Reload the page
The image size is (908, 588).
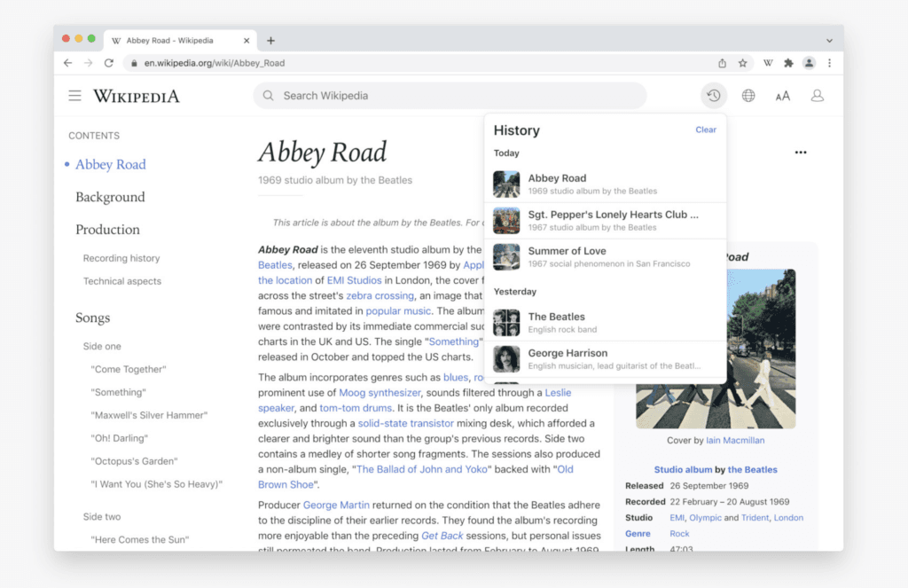click(x=109, y=63)
